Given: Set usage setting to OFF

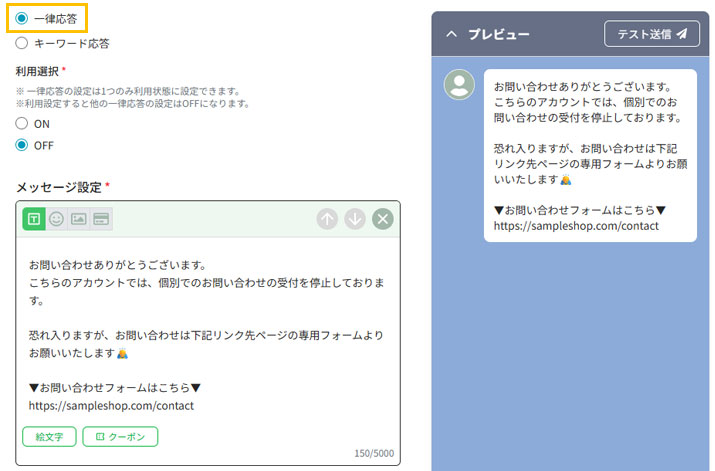Looking at the screenshot, I should coord(22,145).
